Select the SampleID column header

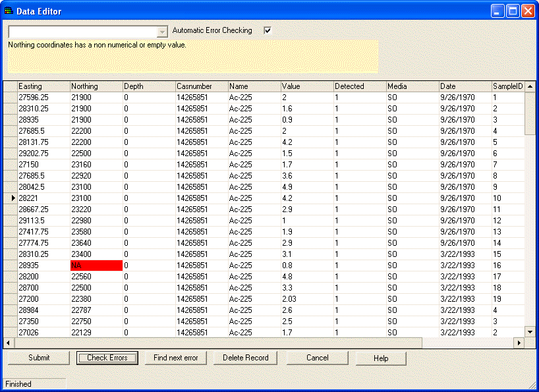(509, 86)
